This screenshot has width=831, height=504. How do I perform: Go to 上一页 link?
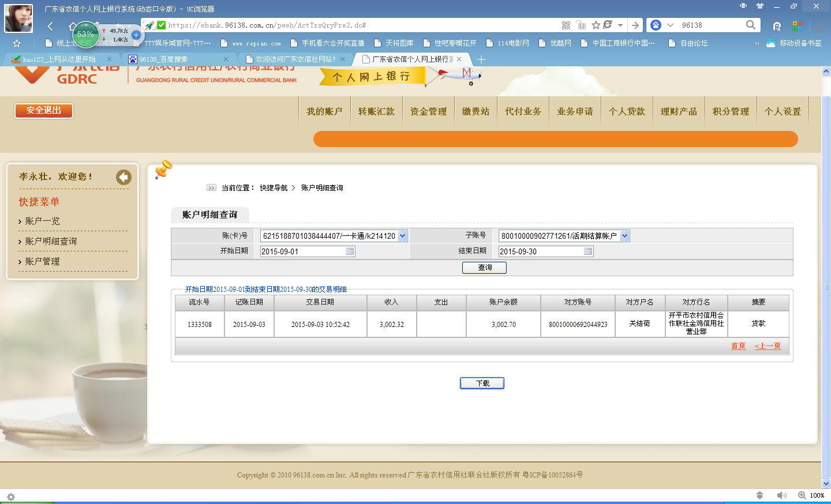[768, 346]
